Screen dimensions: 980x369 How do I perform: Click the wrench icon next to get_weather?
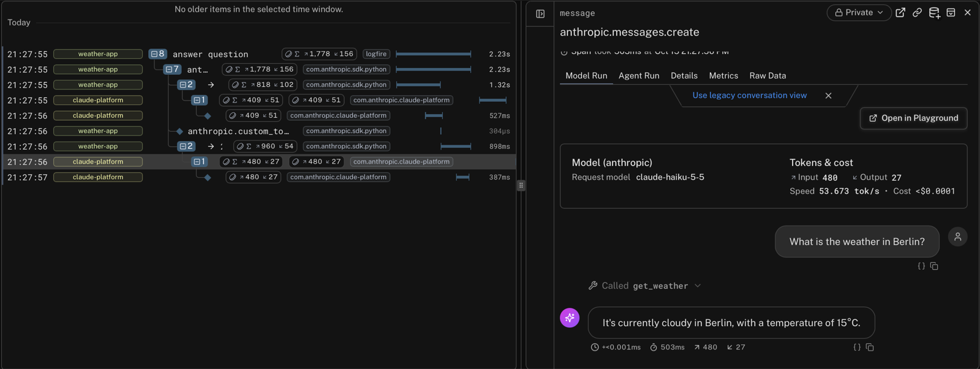click(x=593, y=286)
